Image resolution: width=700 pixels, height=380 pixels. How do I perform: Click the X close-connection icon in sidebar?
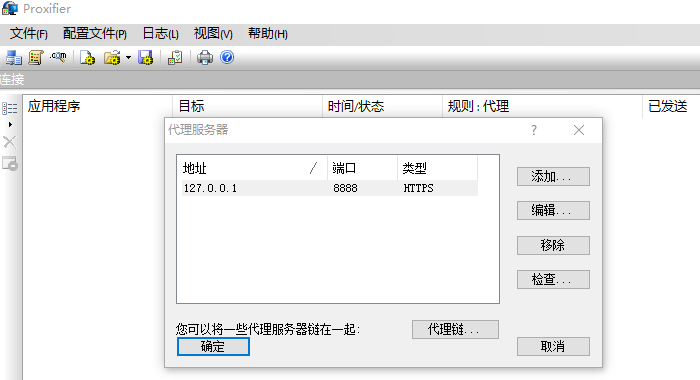pyautogui.click(x=9, y=142)
